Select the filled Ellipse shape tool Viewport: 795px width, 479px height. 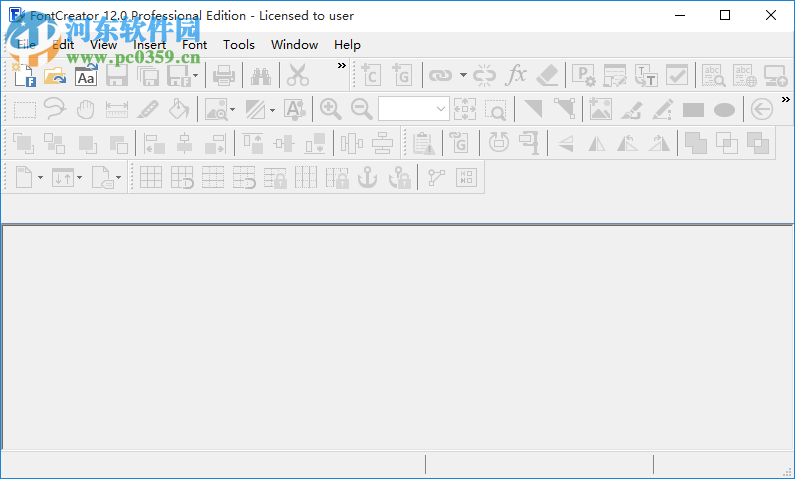point(724,109)
